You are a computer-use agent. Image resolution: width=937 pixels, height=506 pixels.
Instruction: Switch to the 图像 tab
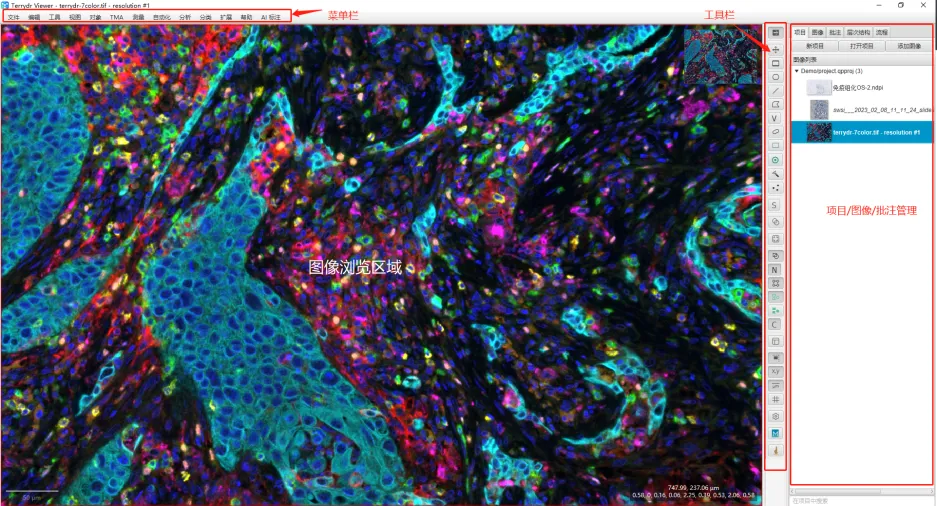point(817,32)
